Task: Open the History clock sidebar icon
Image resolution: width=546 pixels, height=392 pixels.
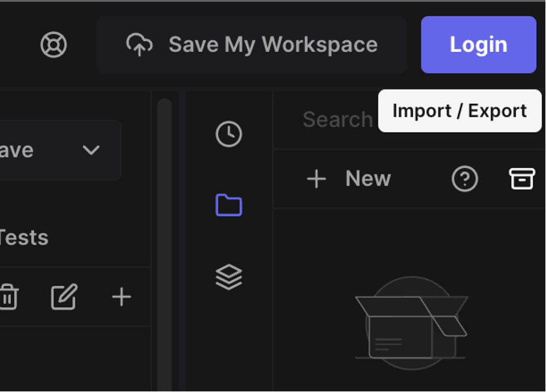Action: coord(229,134)
